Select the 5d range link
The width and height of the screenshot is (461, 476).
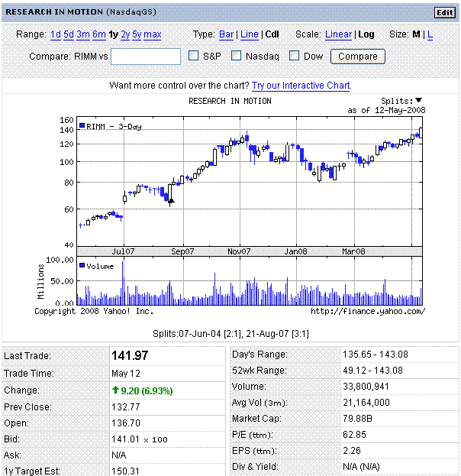pyautogui.click(x=69, y=34)
